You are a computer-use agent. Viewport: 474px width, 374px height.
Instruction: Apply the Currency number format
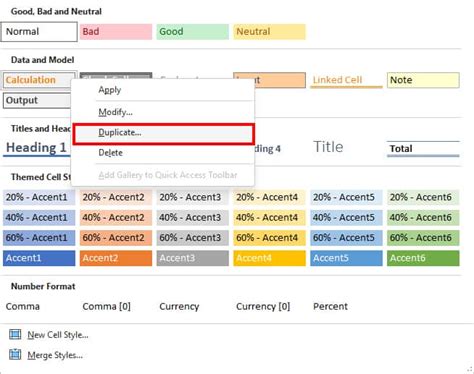(179, 306)
